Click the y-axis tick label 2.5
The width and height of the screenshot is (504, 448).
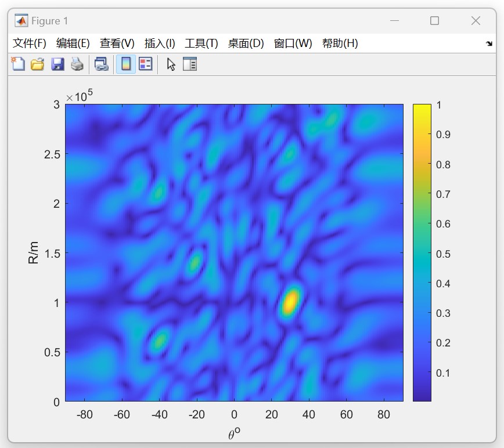point(52,154)
